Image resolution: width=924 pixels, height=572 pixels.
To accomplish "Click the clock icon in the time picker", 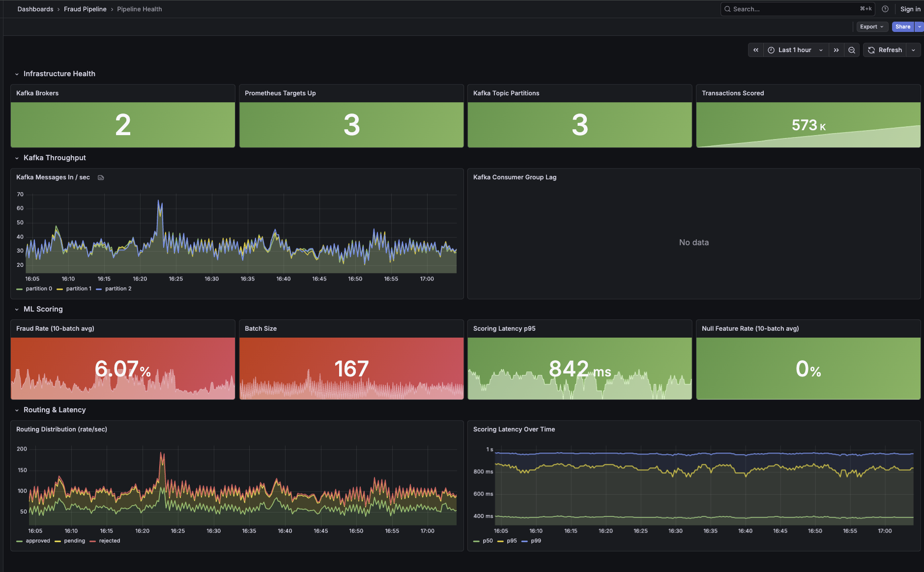I will pos(771,50).
